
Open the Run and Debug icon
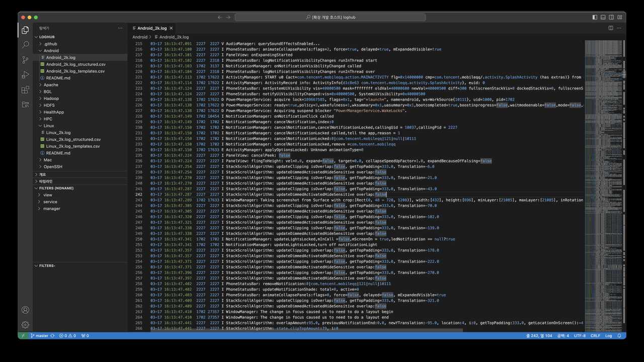click(25, 75)
